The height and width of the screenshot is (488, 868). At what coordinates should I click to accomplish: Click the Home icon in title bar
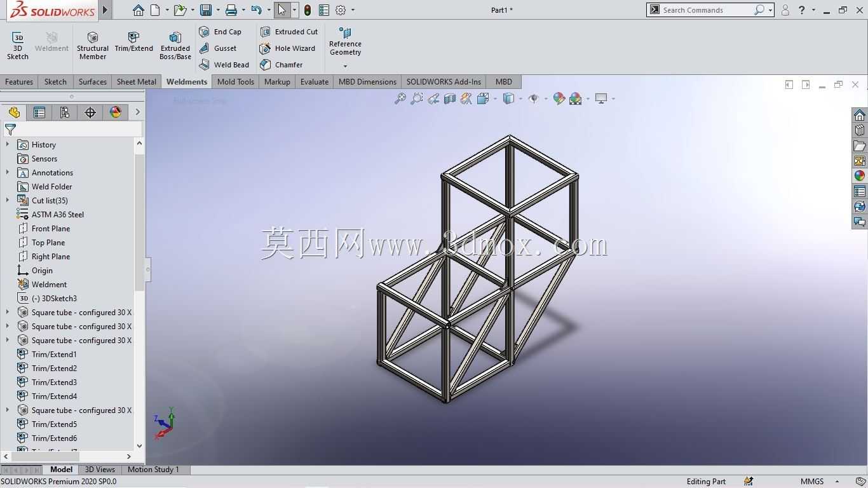pyautogui.click(x=139, y=10)
